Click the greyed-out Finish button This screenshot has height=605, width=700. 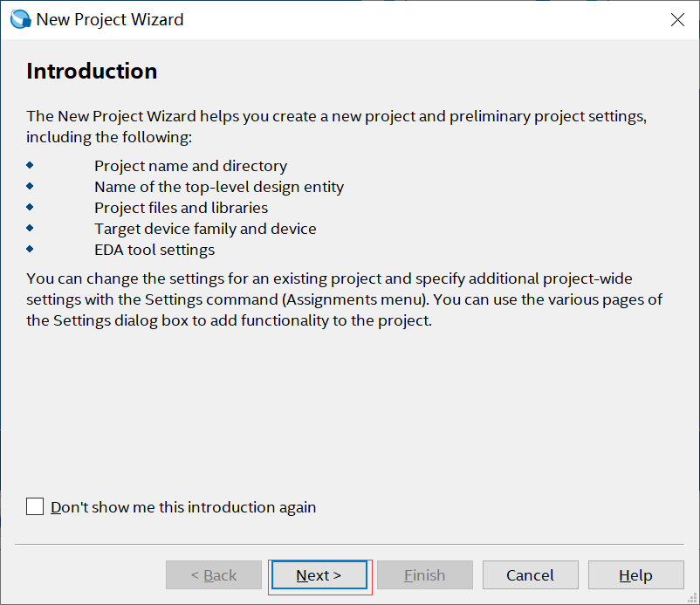pos(424,575)
